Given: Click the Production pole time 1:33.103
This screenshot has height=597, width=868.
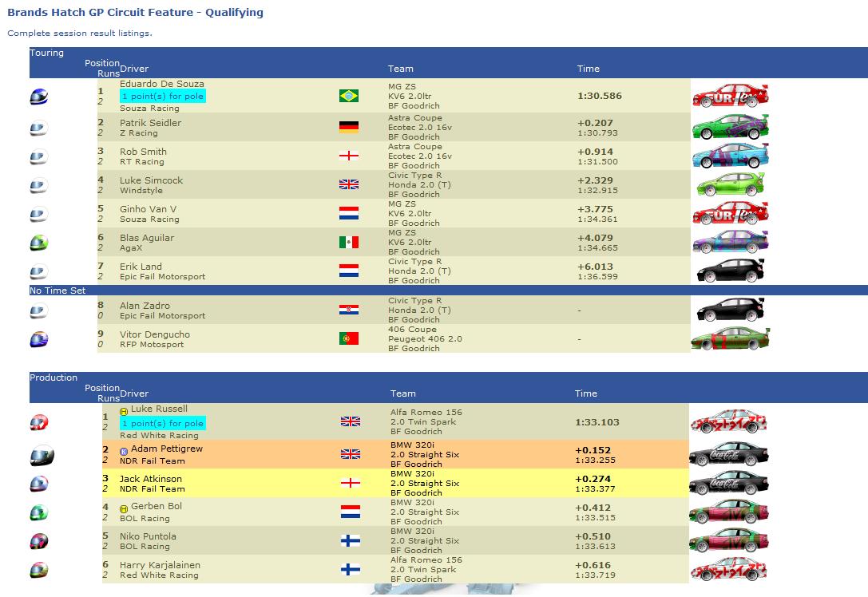Looking at the screenshot, I should coord(597,422).
